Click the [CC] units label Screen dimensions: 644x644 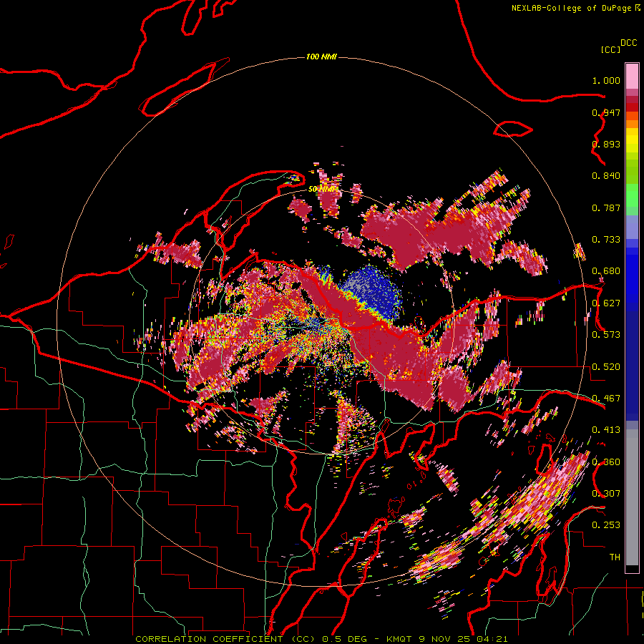click(610, 49)
